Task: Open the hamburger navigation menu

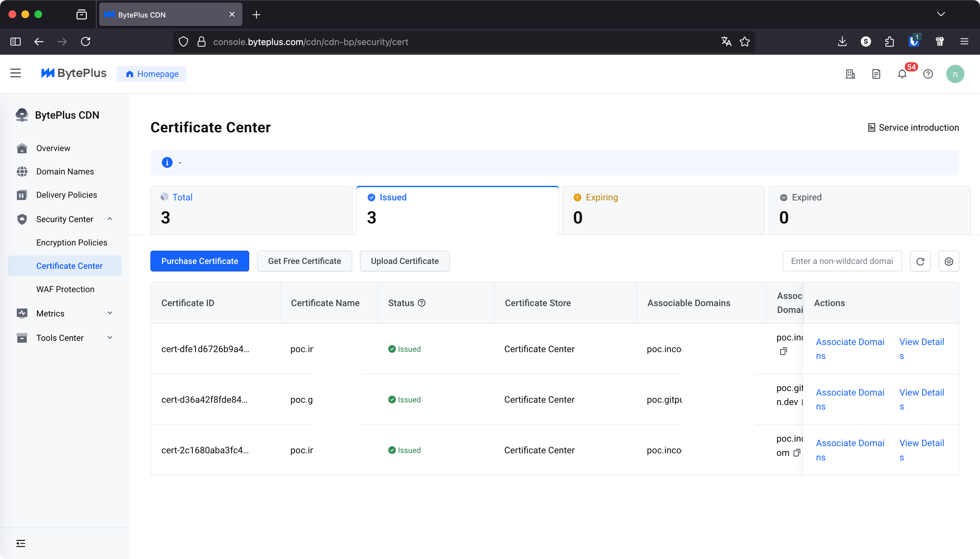Action: tap(15, 73)
